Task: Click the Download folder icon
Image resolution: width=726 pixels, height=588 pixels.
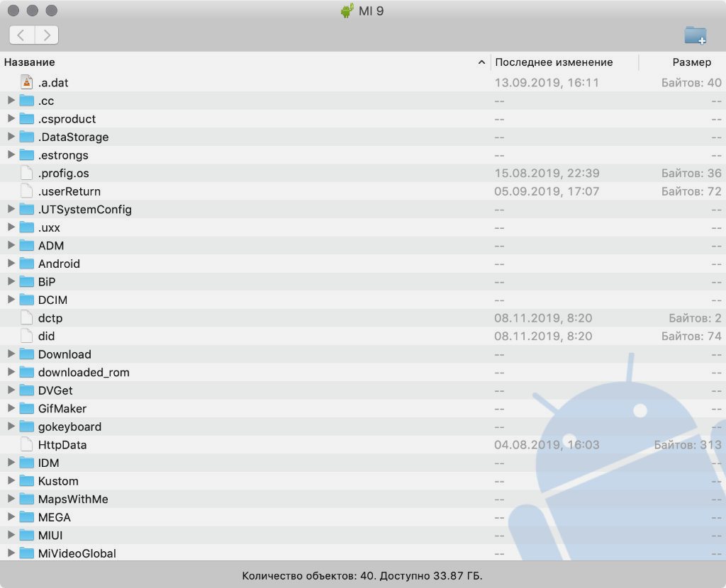Action: click(27, 354)
